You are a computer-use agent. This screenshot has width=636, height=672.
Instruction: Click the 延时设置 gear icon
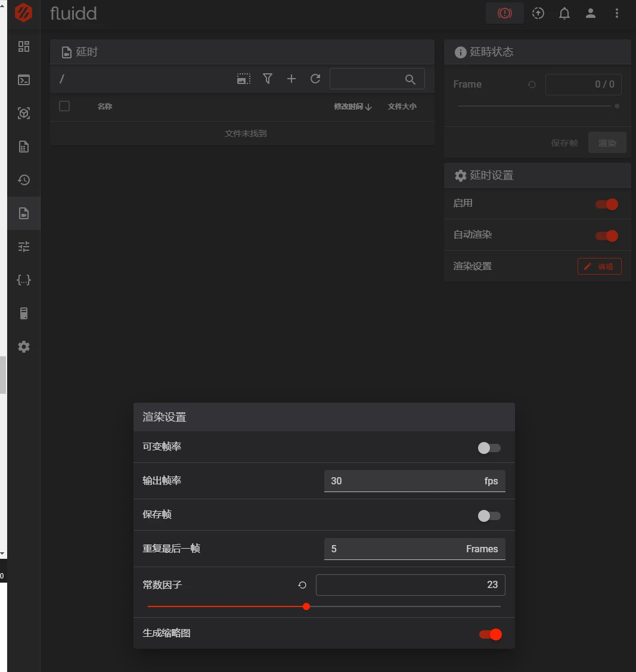tap(460, 176)
